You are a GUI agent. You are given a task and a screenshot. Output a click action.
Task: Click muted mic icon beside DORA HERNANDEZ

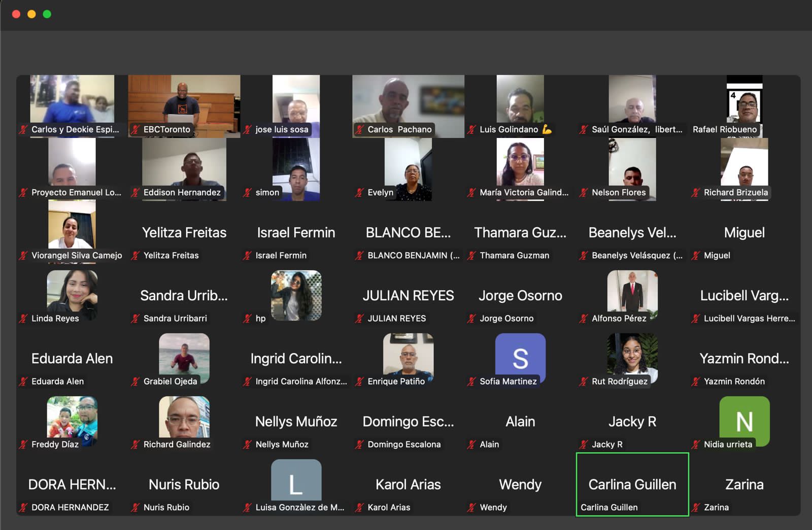click(x=23, y=507)
